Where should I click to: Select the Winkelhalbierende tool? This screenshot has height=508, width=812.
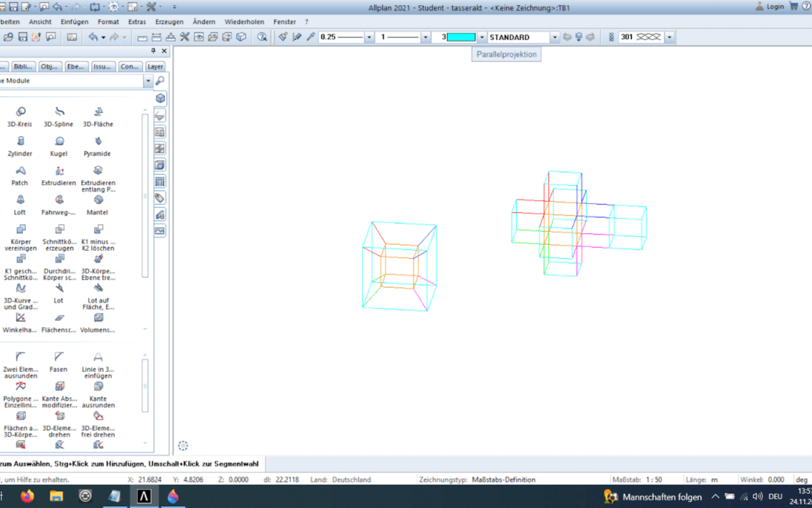coord(20,322)
